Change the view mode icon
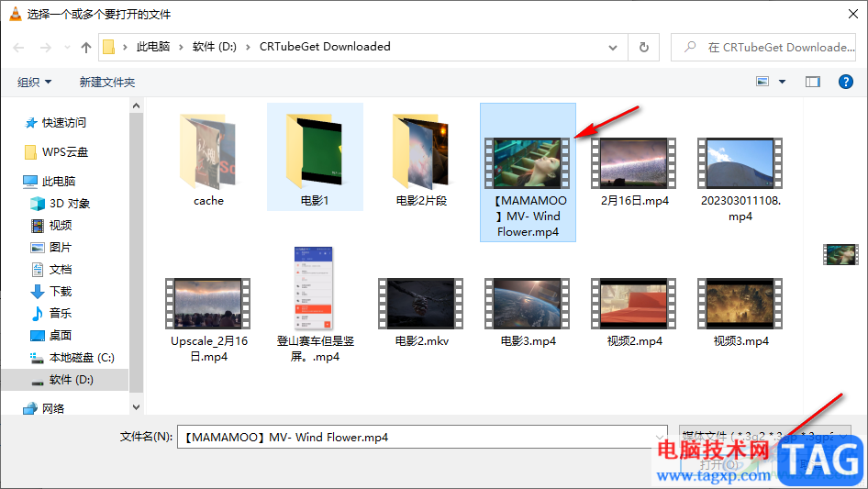Screen dimensions: 868x489 coord(762,82)
